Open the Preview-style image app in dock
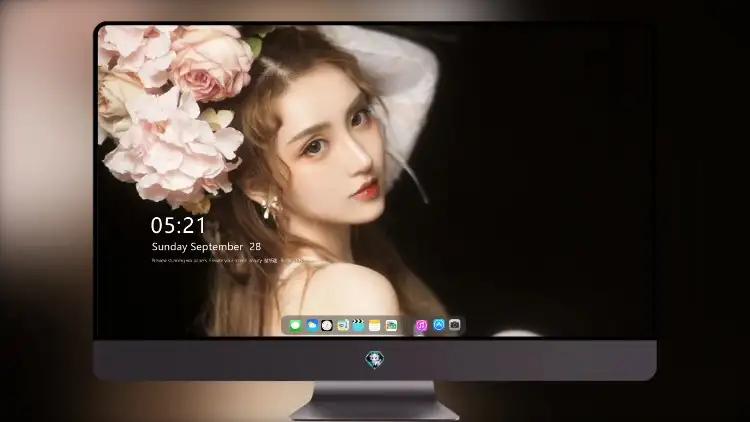 pos(342,325)
